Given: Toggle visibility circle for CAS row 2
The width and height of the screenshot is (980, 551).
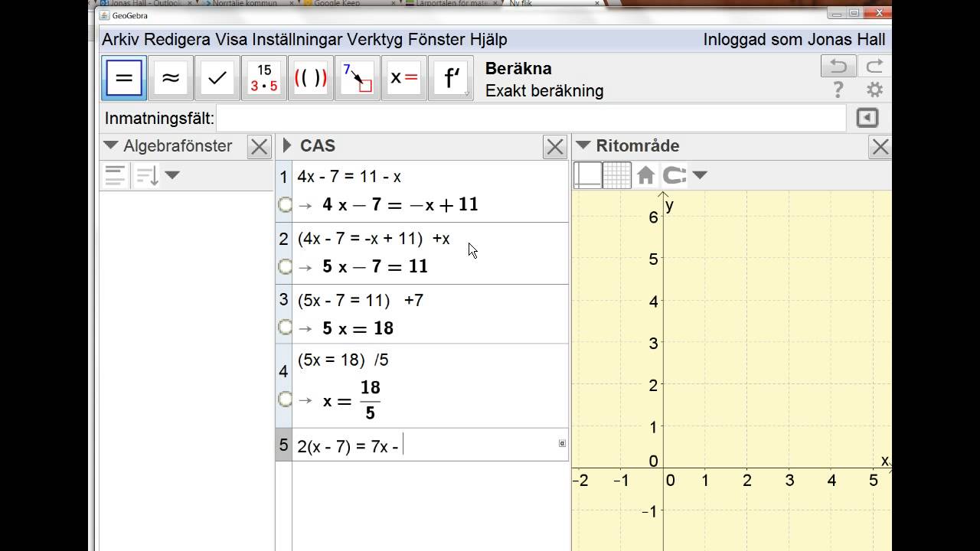Looking at the screenshot, I should (285, 266).
